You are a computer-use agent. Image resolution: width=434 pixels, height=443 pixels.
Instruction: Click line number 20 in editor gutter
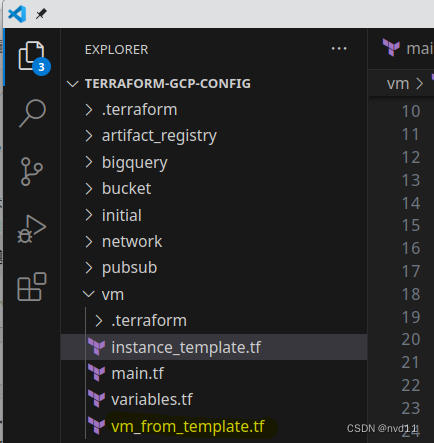[411, 339]
